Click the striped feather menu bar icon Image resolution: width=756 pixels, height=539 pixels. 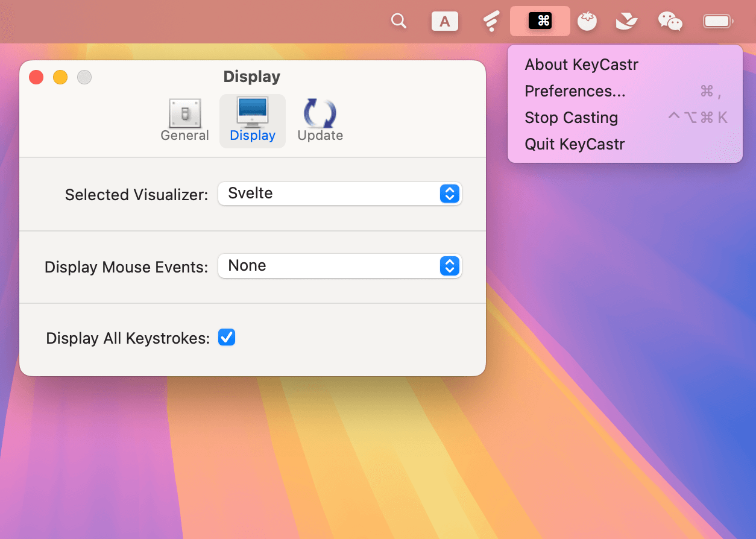click(x=491, y=22)
